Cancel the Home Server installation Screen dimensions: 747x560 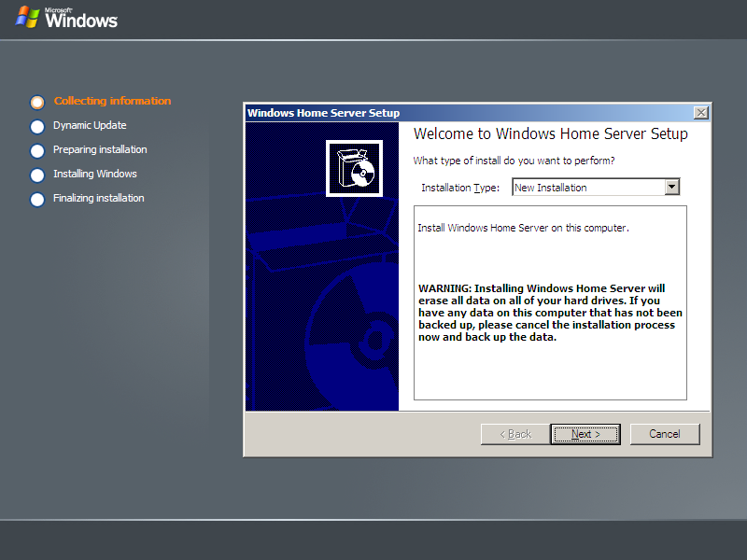(x=665, y=434)
